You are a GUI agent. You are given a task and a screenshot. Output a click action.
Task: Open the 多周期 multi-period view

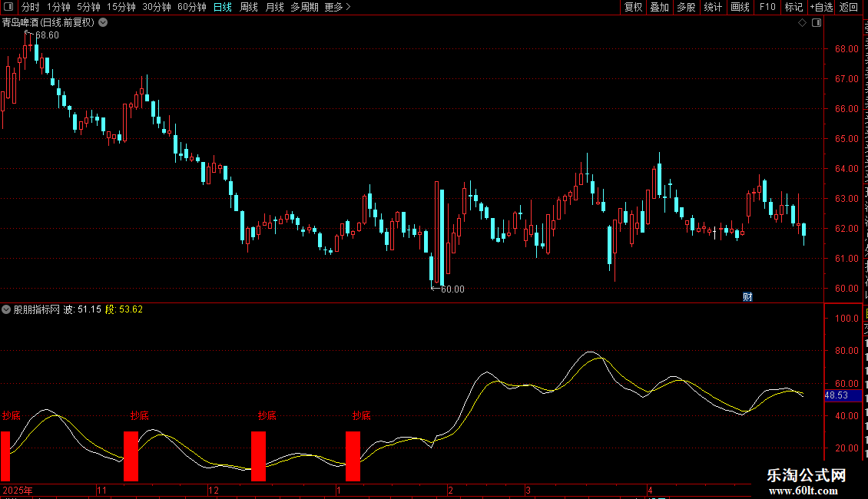304,7
